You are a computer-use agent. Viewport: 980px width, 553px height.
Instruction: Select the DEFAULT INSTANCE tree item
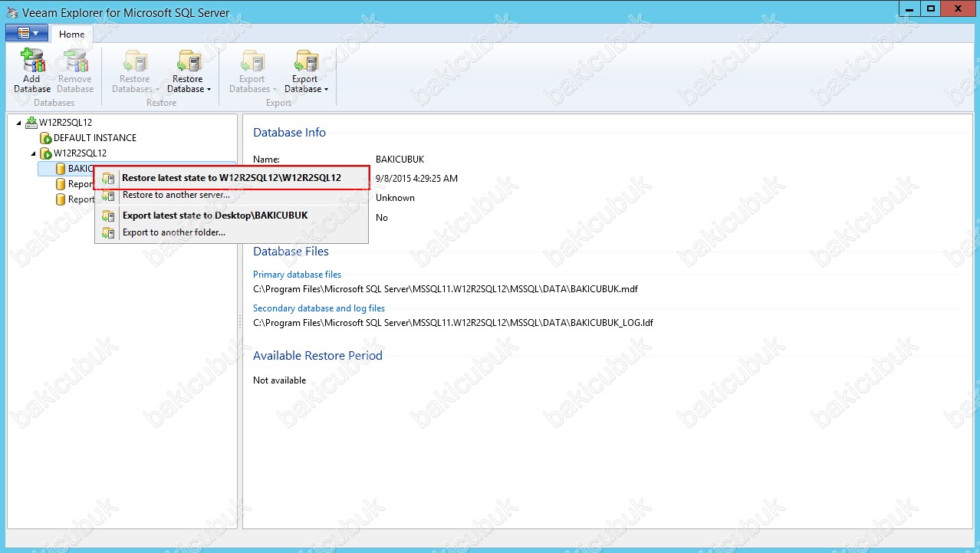(x=95, y=138)
